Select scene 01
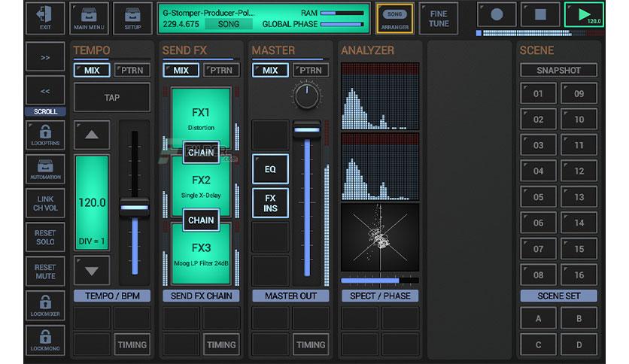Viewport: 629px width, 364px height. [539, 93]
